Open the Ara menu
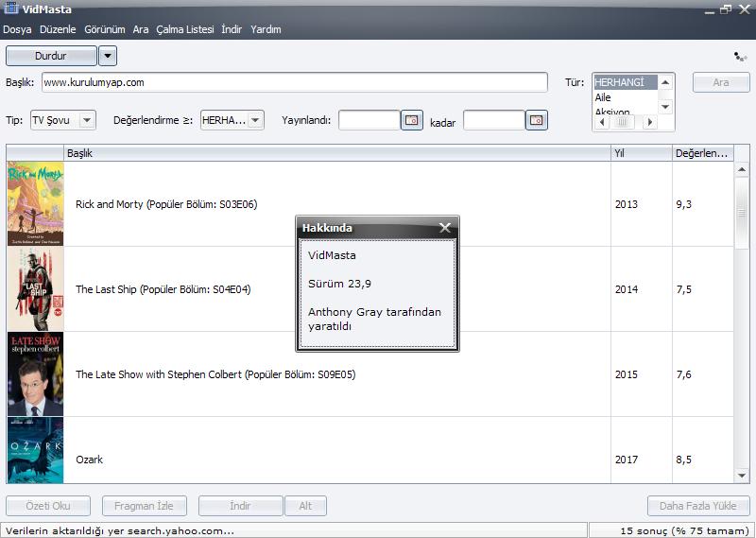756x538 pixels. coord(141,29)
